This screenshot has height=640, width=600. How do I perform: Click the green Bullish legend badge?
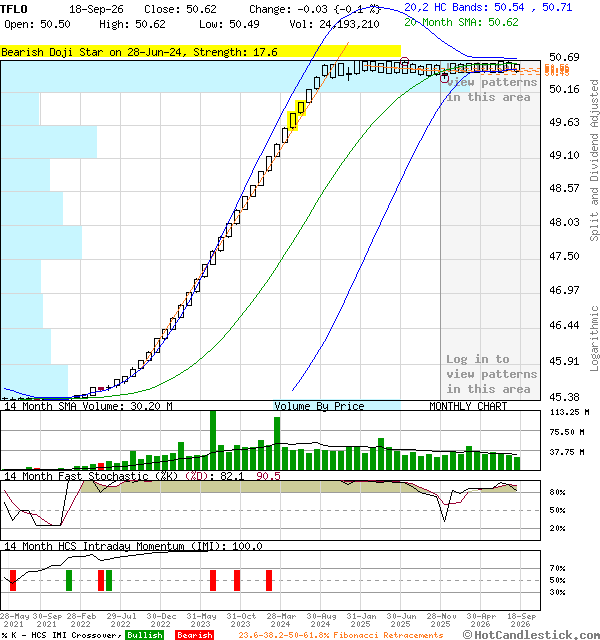tap(144, 635)
